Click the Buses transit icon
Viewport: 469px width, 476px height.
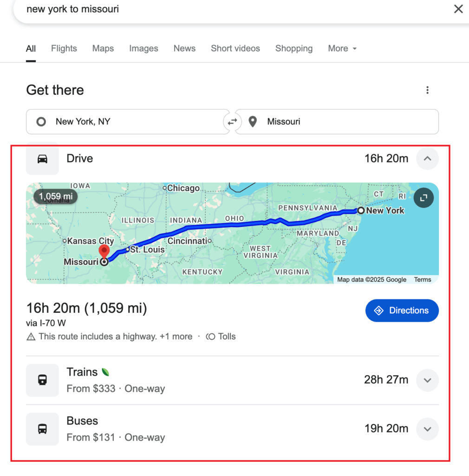pos(42,429)
